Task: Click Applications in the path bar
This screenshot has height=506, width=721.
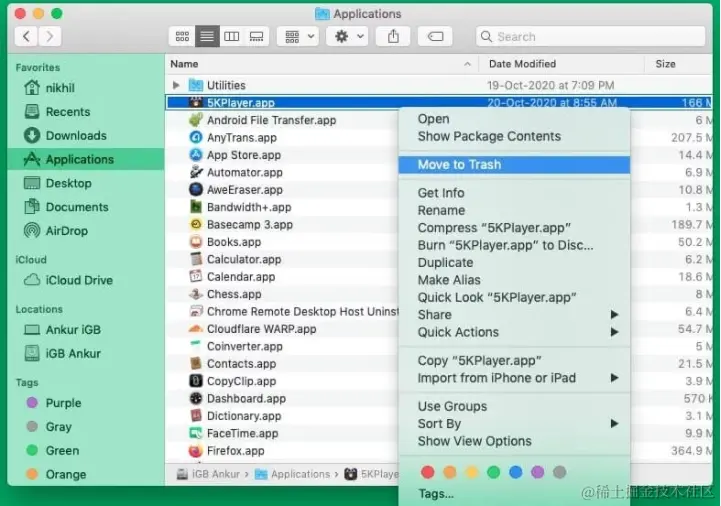Action: click(x=292, y=474)
